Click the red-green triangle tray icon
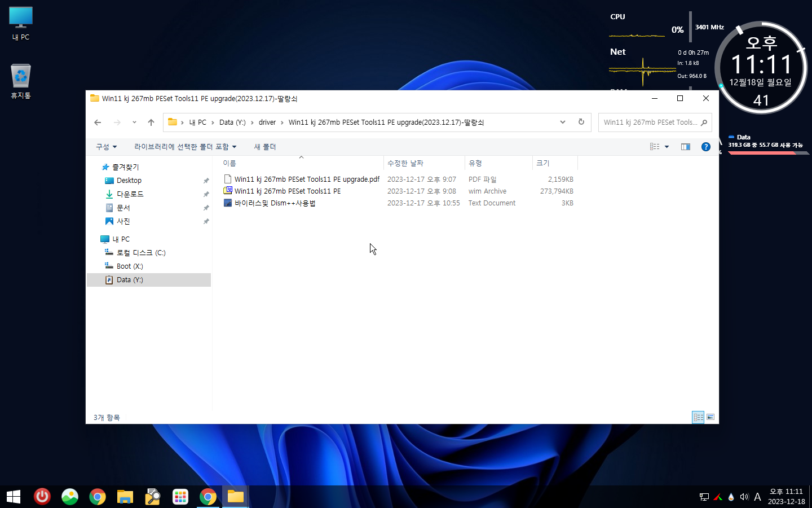The height and width of the screenshot is (508, 812). (x=718, y=497)
